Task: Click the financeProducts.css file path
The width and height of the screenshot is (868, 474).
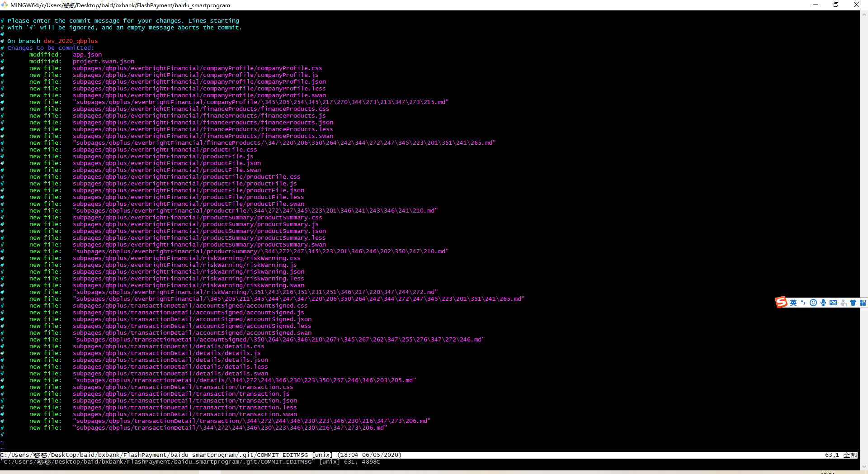Action: click(x=201, y=109)
